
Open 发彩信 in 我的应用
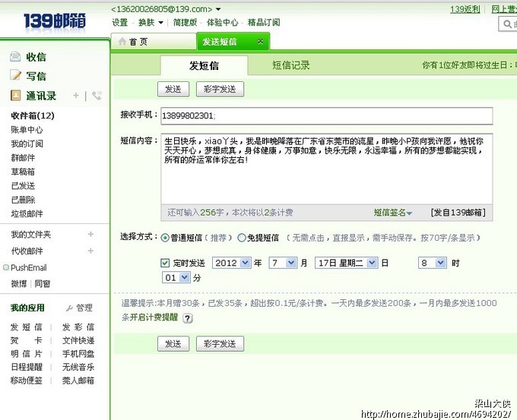tap(78, 327)
